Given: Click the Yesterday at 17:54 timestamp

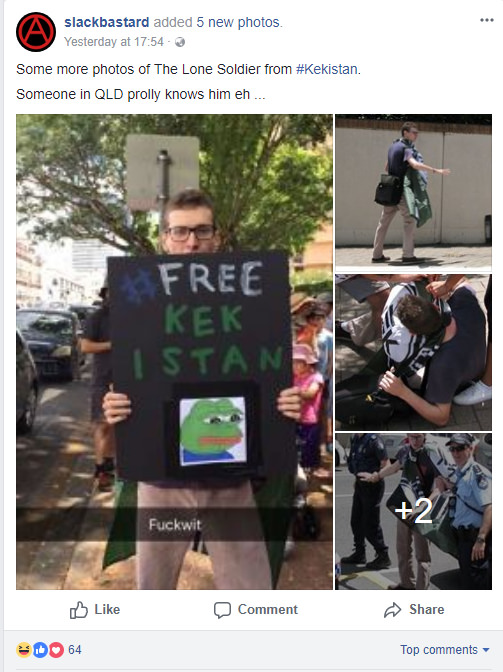Looking at the screenshot, I should tap(114, 42).
